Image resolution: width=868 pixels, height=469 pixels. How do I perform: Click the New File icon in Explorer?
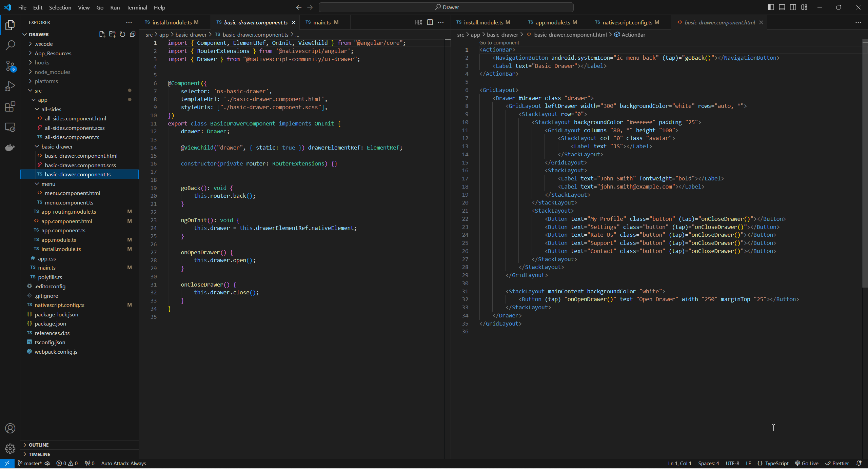click(102, 34)
